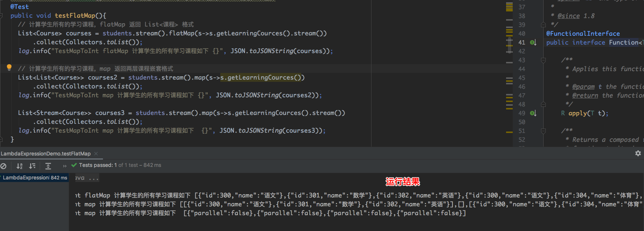Click the @param tag in Javadoc
The width and height of the screenshot is (644, 231).
tap(583, 87)
